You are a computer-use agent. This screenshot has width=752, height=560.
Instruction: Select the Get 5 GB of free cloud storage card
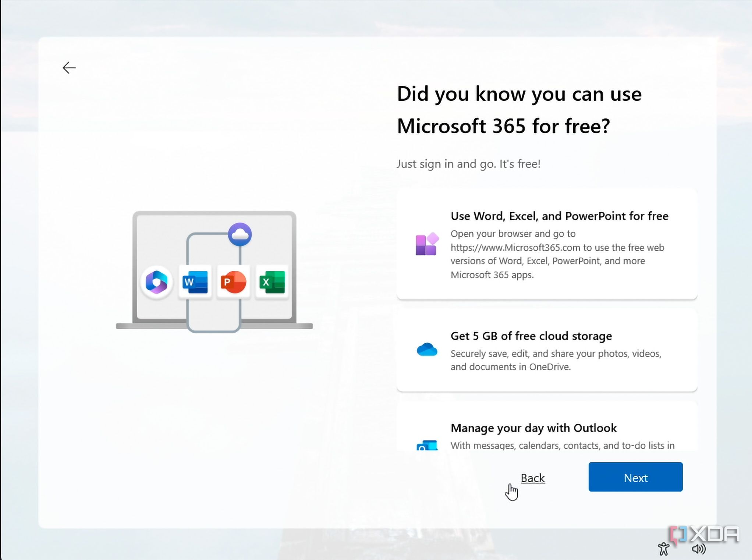(x=547, y=351)
